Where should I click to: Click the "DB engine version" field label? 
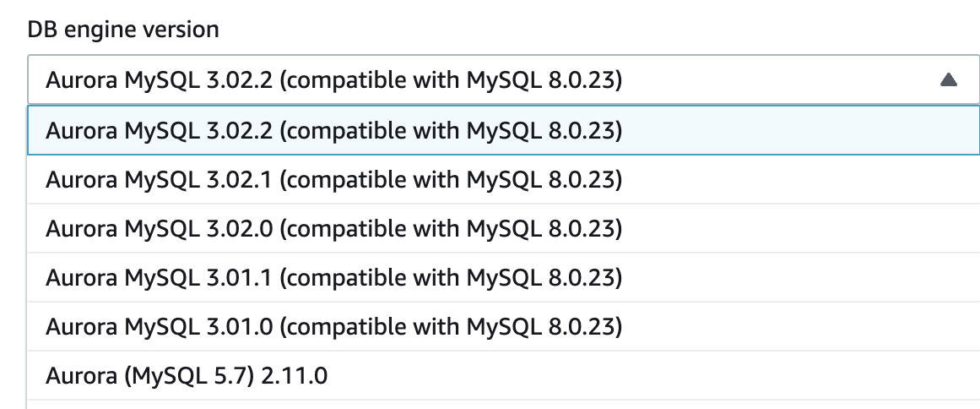click(x=123, y=30)
